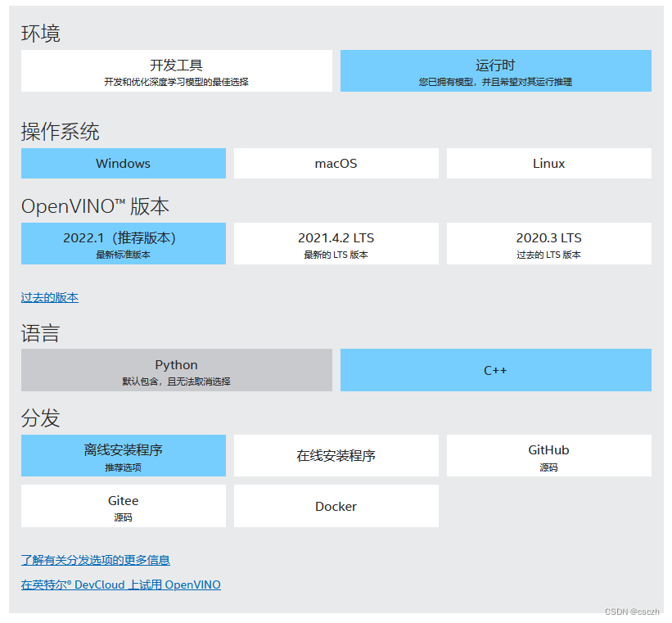Click the Python language tile
672x623 pixels.
tap(177, 370)
